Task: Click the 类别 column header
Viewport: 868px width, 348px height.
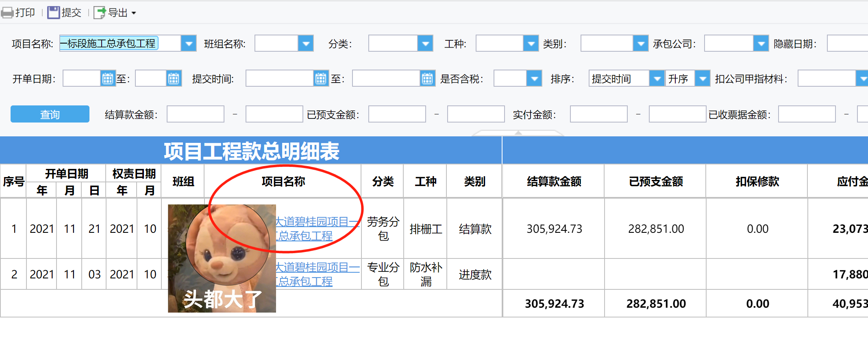Action: click(474, 182)
